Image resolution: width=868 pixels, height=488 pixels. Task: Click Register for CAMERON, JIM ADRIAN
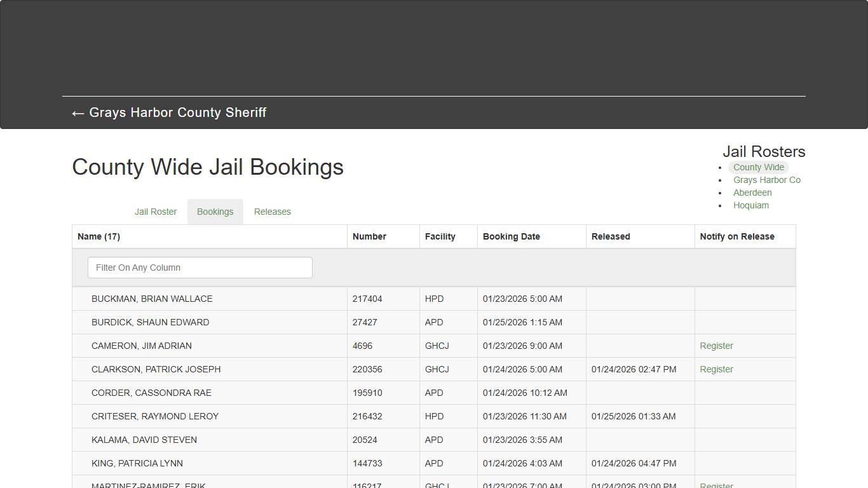click(716, 346)
